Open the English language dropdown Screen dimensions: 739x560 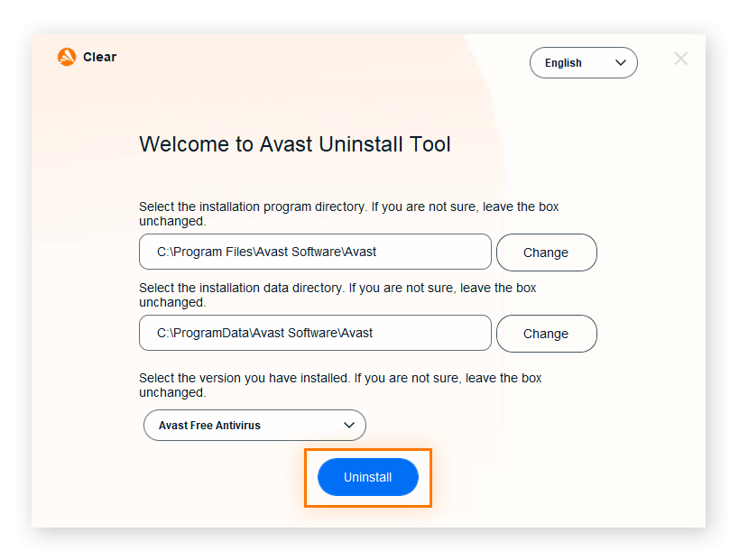[x=583, y=62]
